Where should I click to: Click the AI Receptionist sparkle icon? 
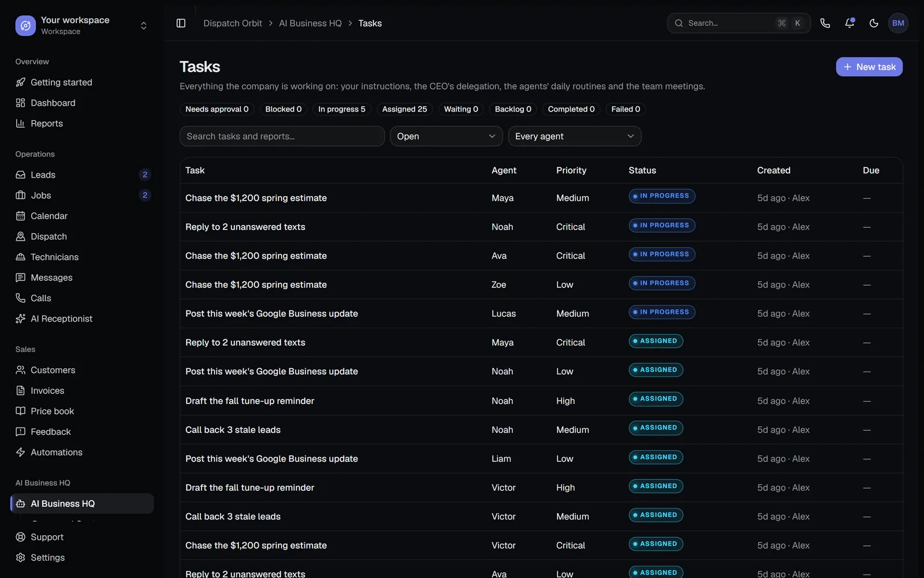point(21,318)
